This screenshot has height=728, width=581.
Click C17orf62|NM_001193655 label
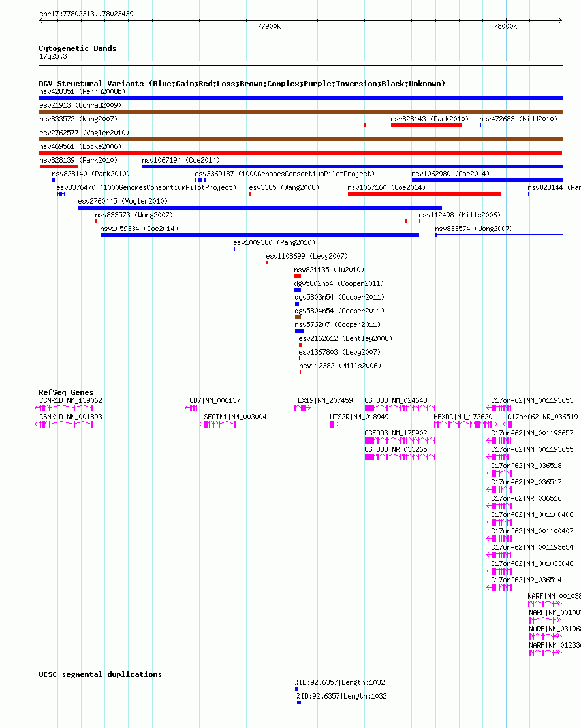[532, 449]
